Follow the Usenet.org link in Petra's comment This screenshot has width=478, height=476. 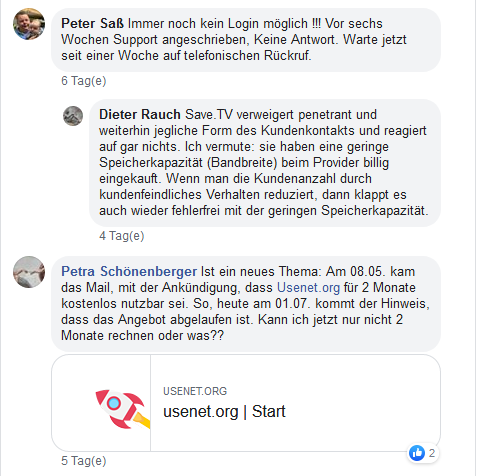coord(308,288)
